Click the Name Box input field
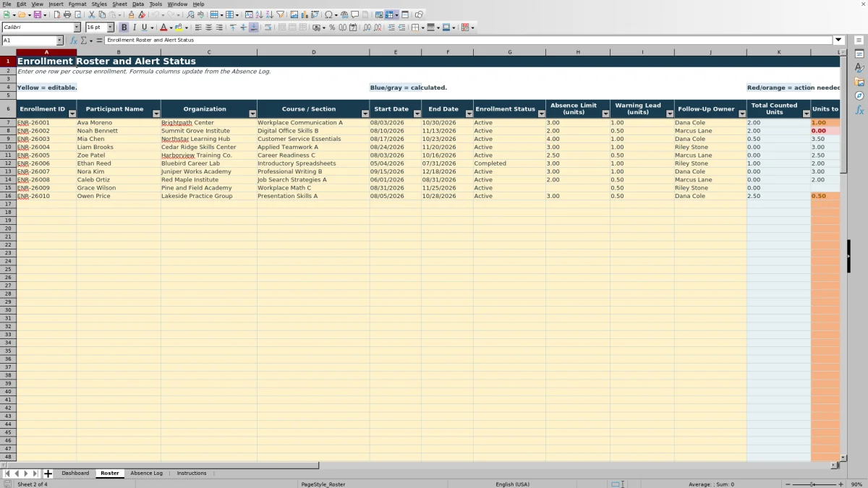The image size is (868, 488). (29, 40)
